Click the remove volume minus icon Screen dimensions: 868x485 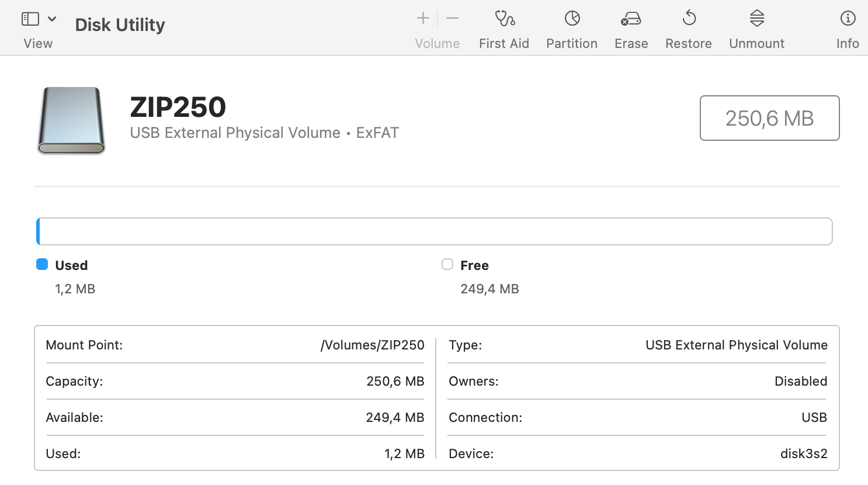pyautogui.click(x=452, y=19)
